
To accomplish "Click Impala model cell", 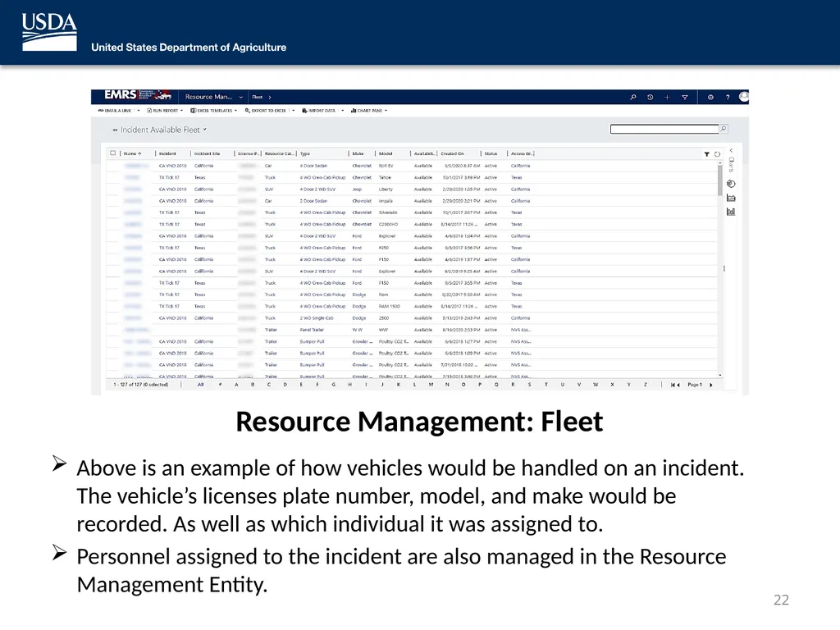I will (386, 202).
